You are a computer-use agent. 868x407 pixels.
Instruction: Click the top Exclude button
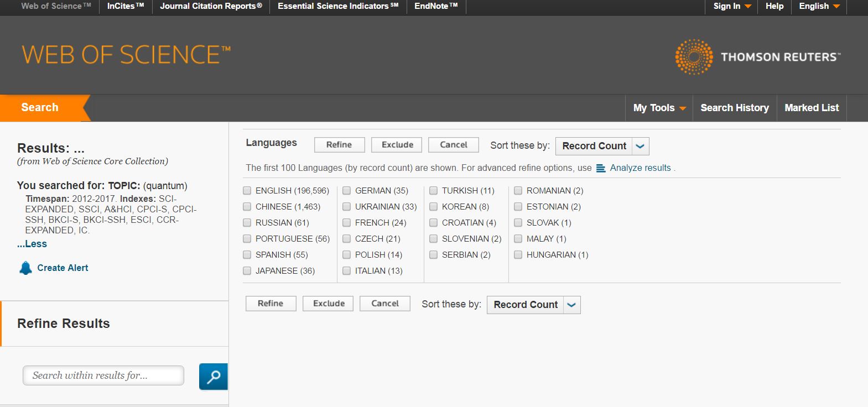(397, 145)
